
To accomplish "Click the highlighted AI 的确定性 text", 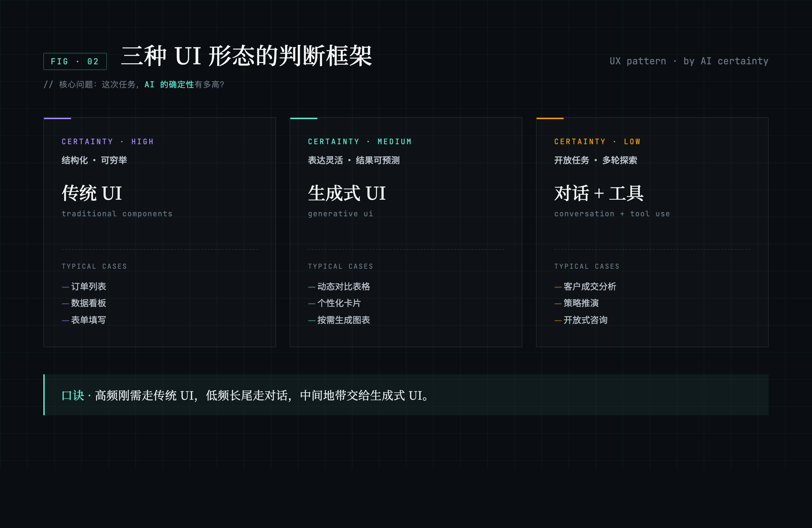I will [x=169, y=84].
